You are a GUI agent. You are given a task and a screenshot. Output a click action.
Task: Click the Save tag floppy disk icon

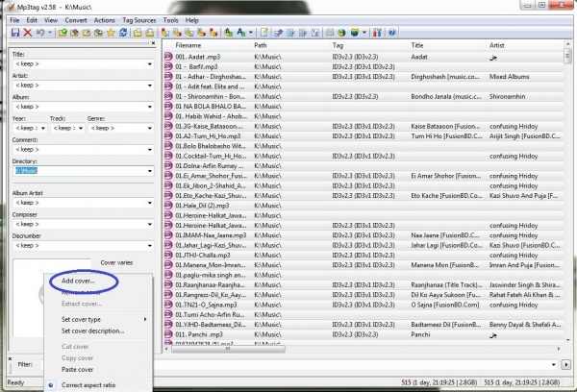[15, 33]
